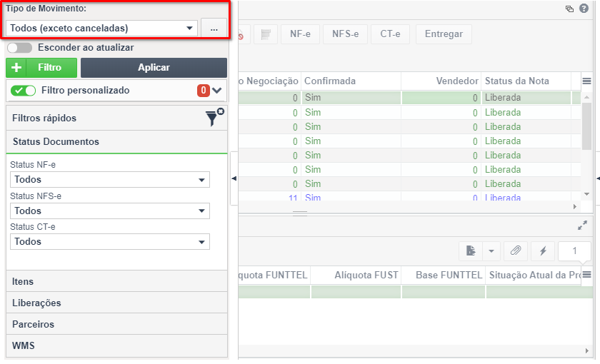Click the grey list icon toolbar button

266,34
